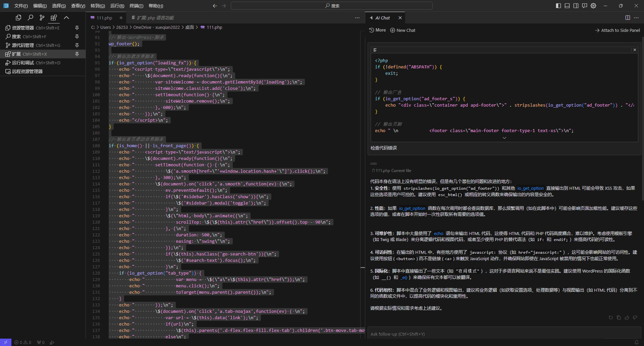Screen dimensions: 644x346
Task: Toggle the secondary sidebar layout icon
Action: (x=576, y=6)
